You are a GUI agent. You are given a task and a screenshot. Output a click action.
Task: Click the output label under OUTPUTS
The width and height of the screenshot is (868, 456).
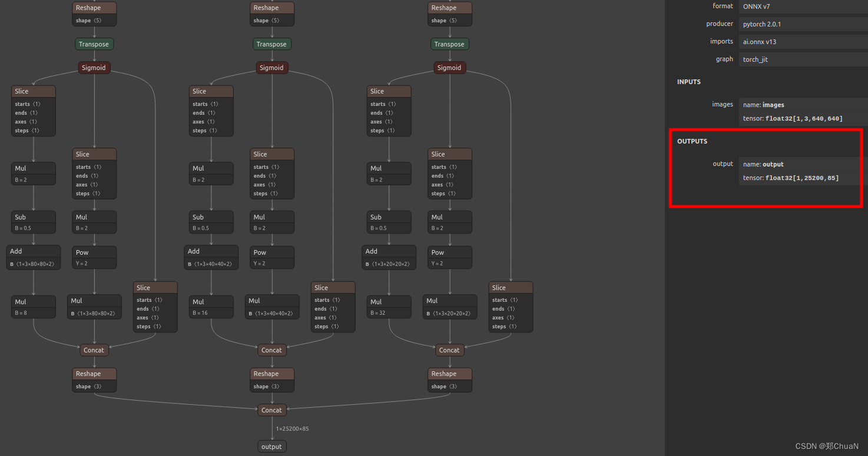(x=723, y=164)
